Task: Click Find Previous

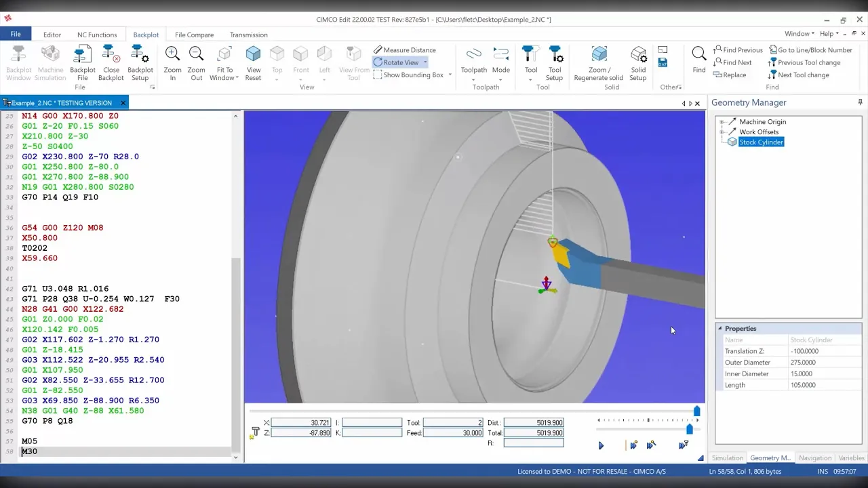Action: point(738,49)
